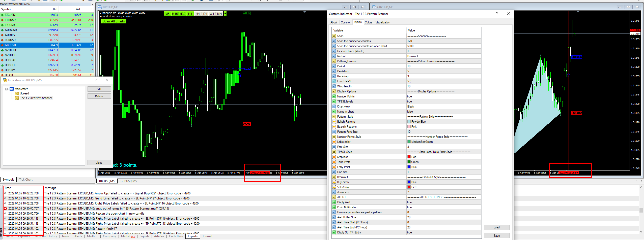This screenshot has width=644, height=240.
Task: Click help question mark in Indicators dialog
Action: 96,80
